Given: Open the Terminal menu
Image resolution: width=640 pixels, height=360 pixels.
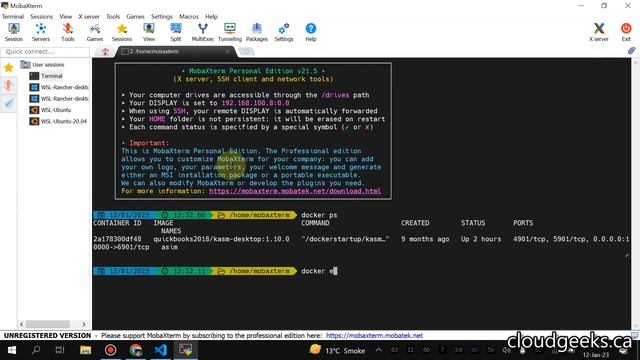Looking at the screenshot, I should coord(13,16).
